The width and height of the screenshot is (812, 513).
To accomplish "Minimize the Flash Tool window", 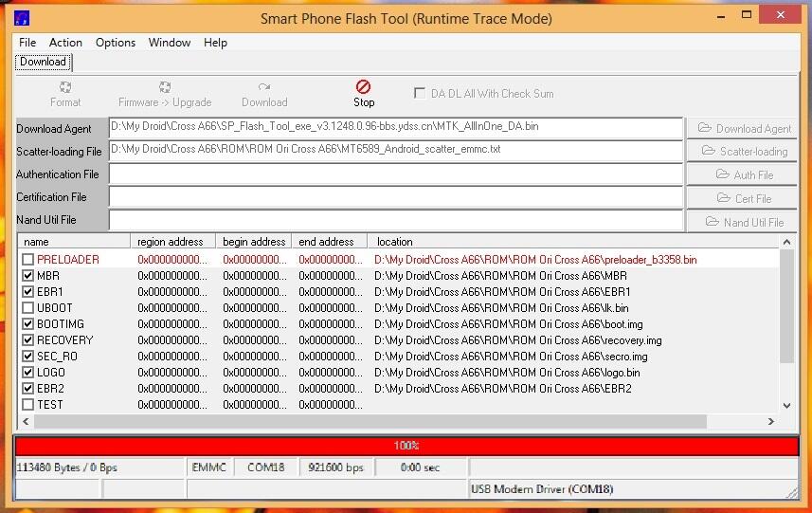I will [721, 16].
